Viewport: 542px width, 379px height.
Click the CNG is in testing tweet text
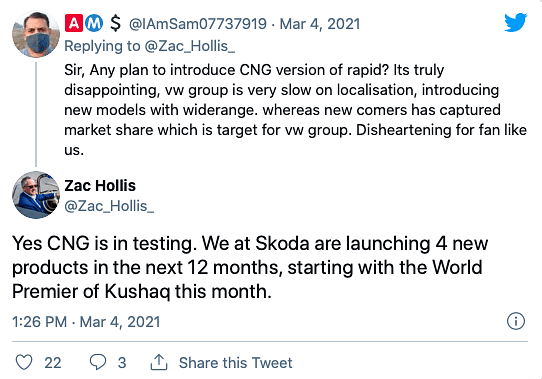250,267
